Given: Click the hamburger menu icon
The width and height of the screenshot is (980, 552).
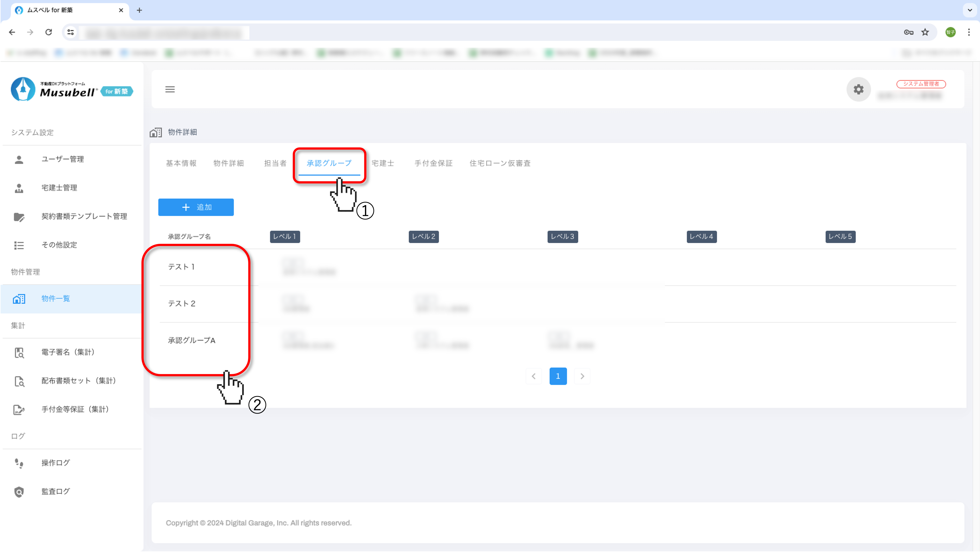Looking at the screenshot, I should [170, 89].
